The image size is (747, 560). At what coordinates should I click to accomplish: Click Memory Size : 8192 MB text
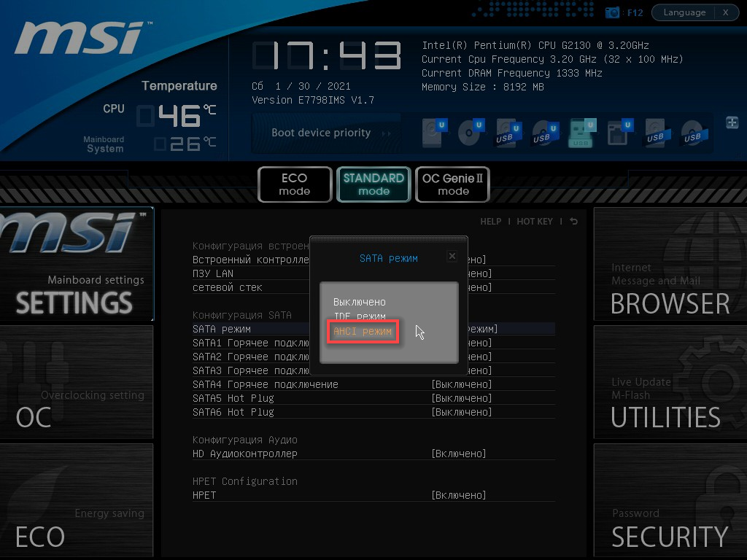483,87
